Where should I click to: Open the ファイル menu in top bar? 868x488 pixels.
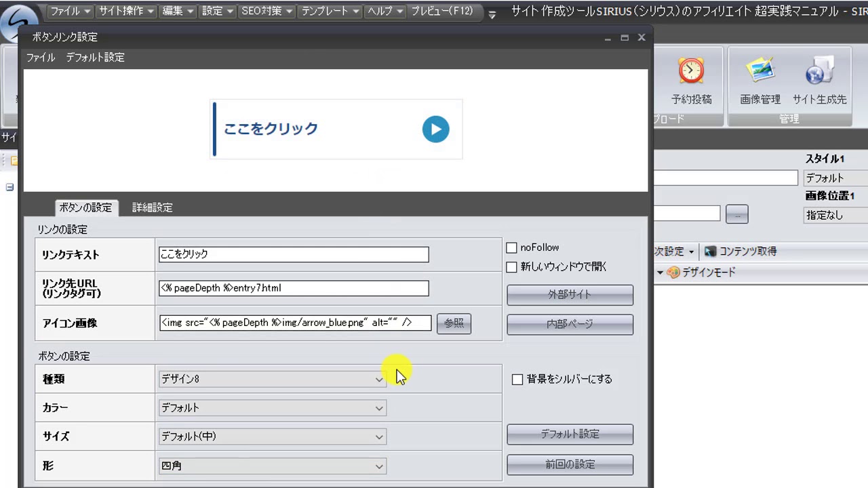[x=71, y=12]
